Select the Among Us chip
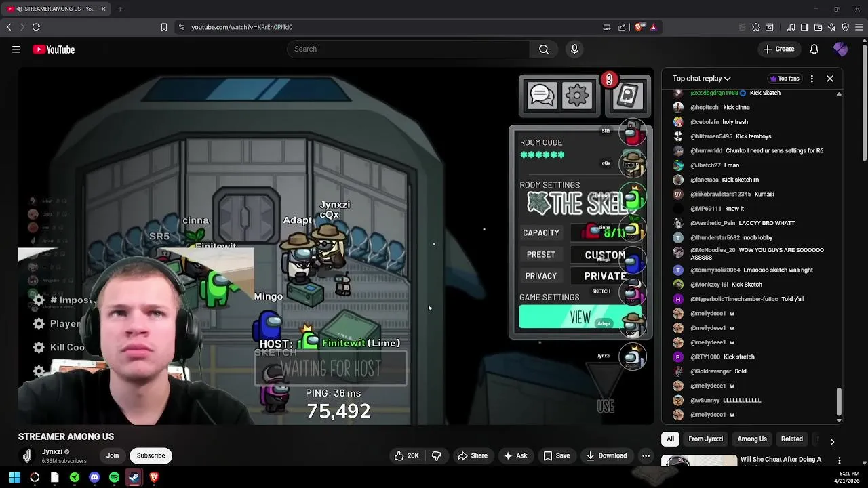 (752, 439)
